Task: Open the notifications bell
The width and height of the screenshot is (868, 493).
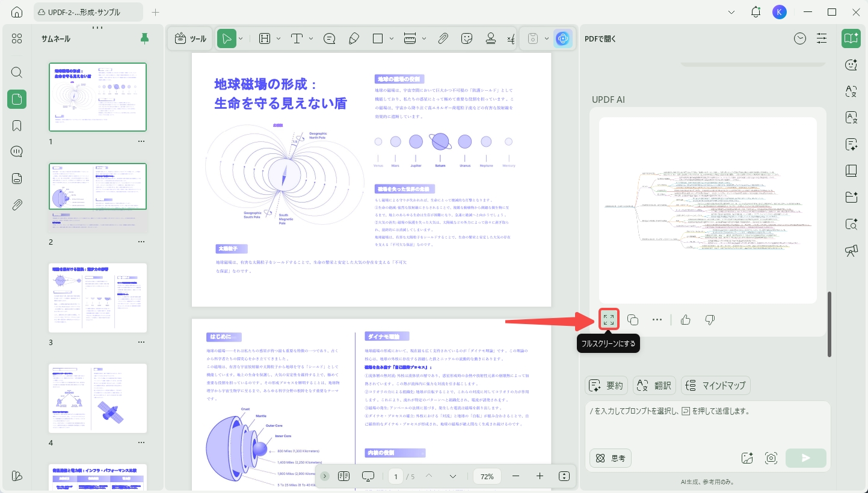Action: coord(756,12)
